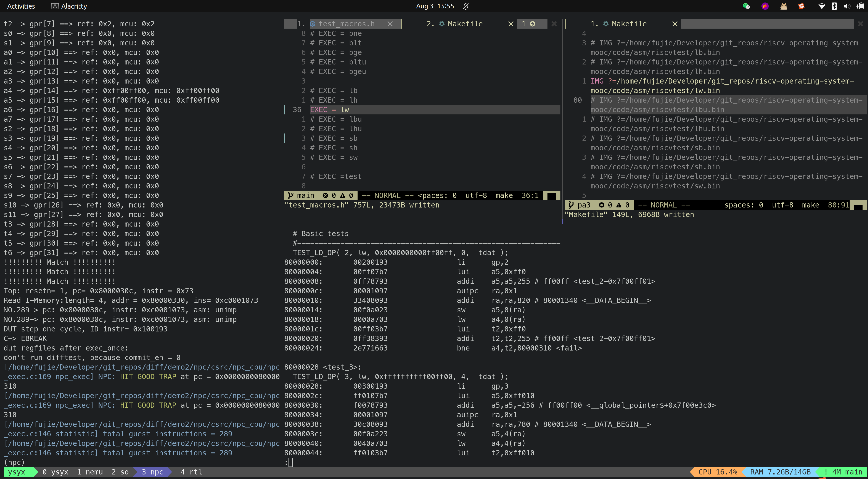
Task: Open the clock showing Aug 3 15:55
Action: tap(435, 6)
